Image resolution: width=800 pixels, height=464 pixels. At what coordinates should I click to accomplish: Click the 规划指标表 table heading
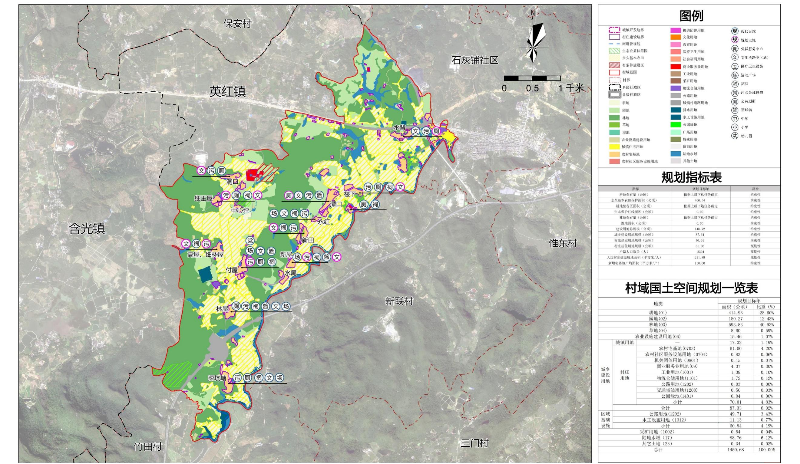[x=692, y=177]
